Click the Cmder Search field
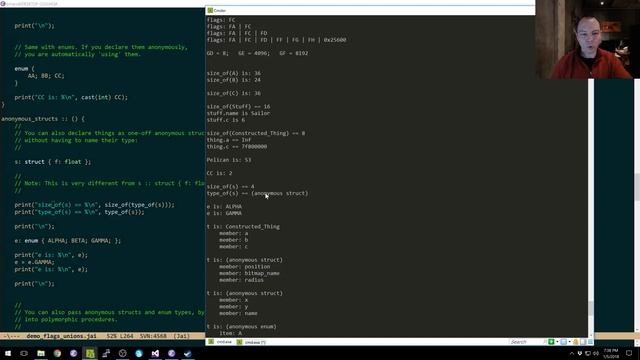 526,342
